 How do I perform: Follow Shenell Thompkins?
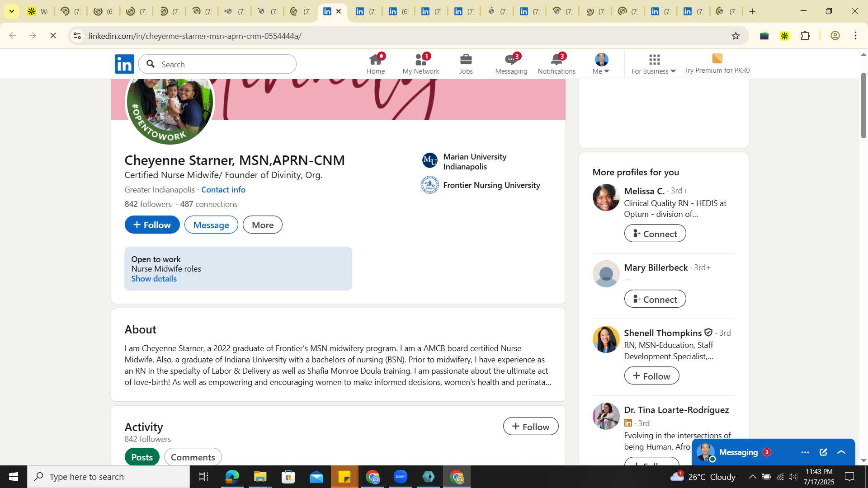click(x=651, y=375)
